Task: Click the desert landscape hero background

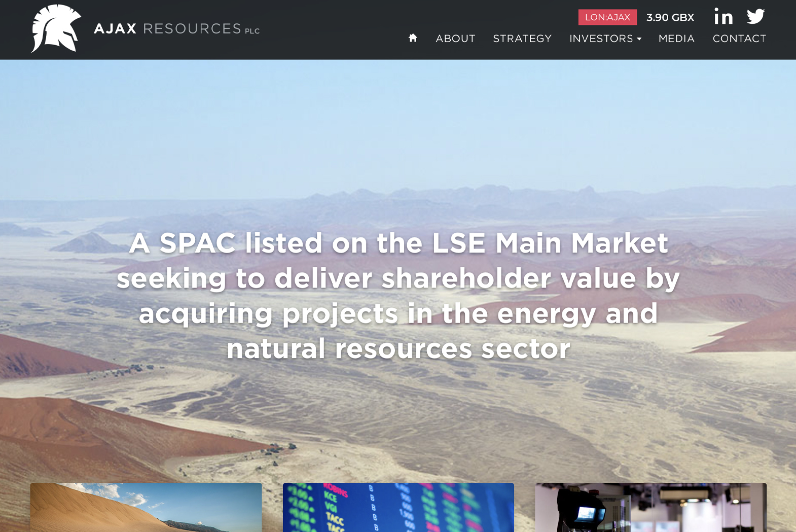Action: tap(398, 142)
